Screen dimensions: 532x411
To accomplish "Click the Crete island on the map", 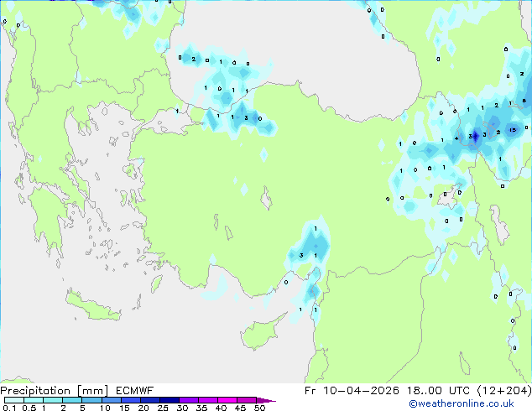I will [92, 306].
